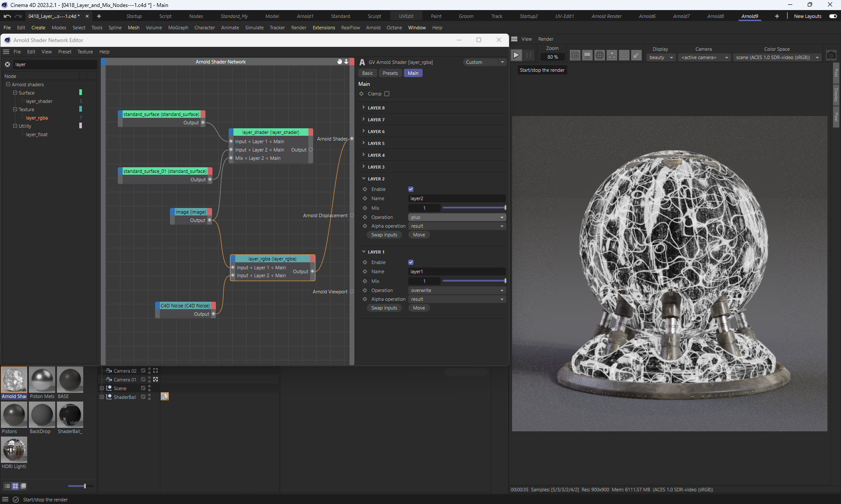
Task: Click the hierarchy boxes icon in render toolbar
Action: pos(612,56)
